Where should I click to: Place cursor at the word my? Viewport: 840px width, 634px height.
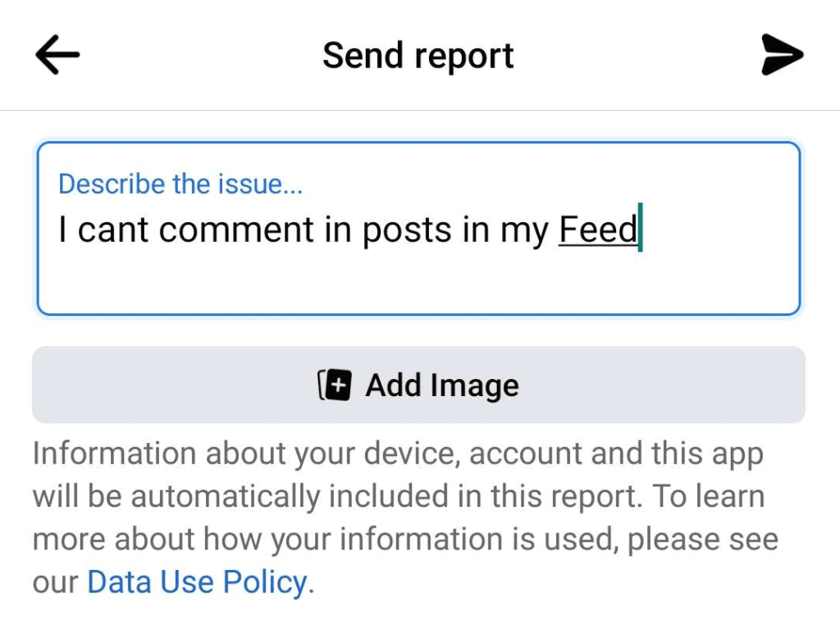tap(524, 231)
